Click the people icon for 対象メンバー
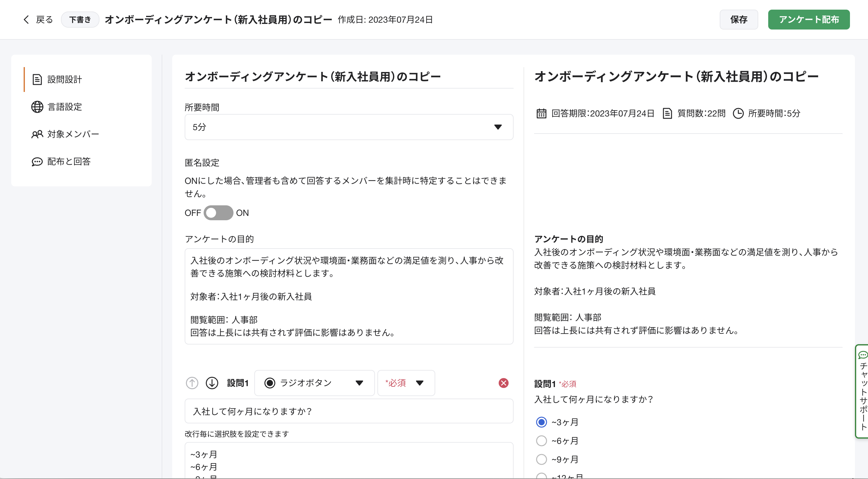 click(x=37, y=134)
